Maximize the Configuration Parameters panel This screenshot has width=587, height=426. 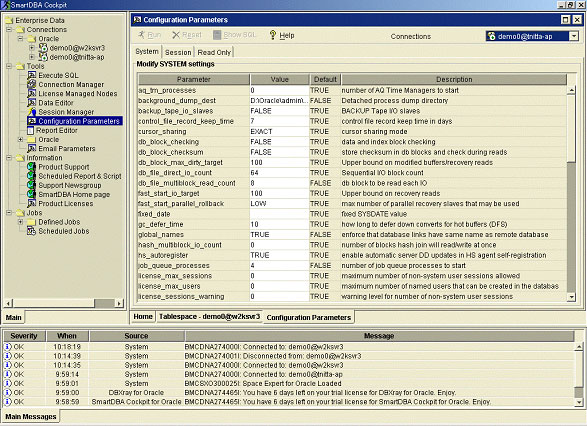(566, 19)
